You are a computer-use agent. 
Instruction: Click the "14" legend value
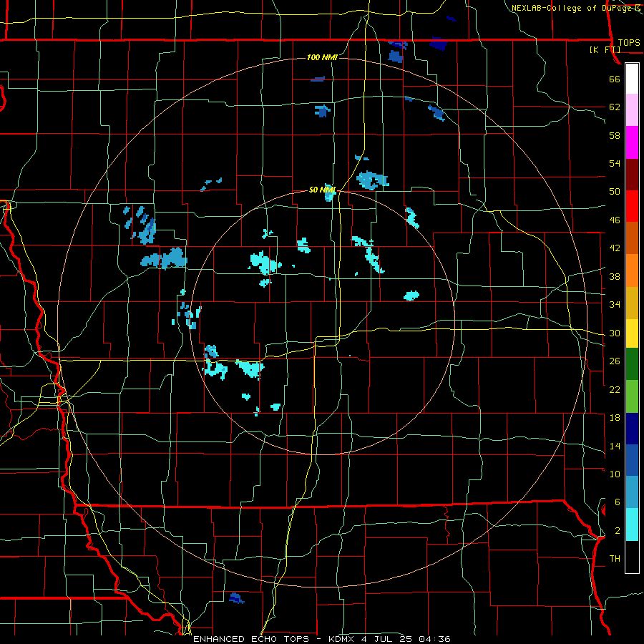pos(615,446)
